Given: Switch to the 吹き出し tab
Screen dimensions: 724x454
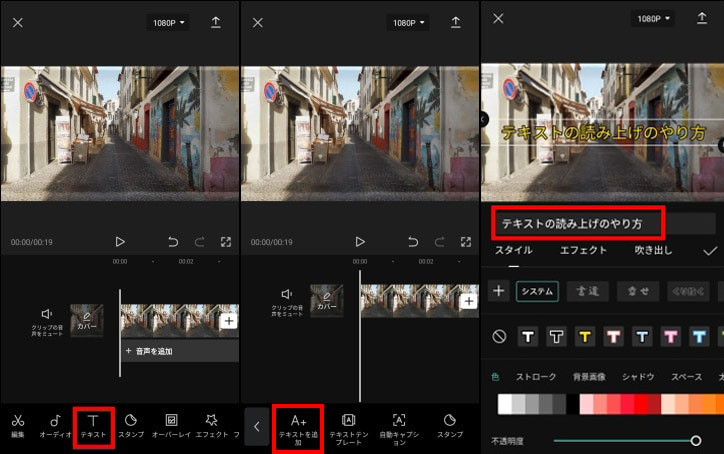Looking at the screenshot, I should pyautogui.click(x=654, y=251).
